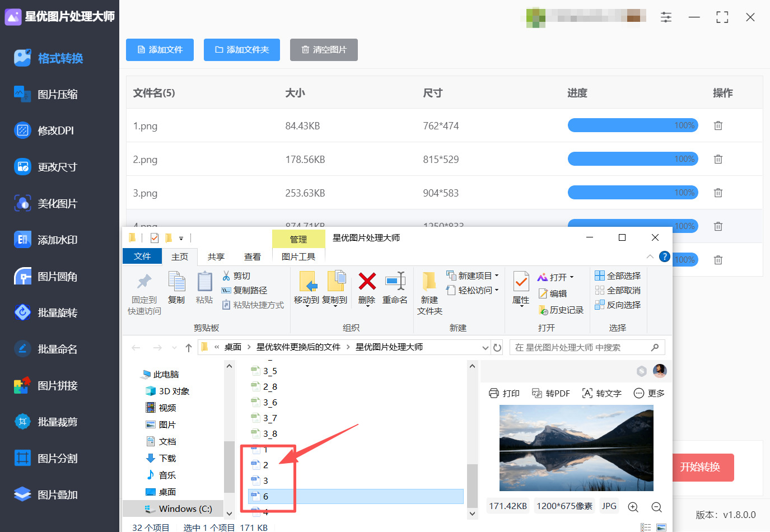
Task: Click the 管理 contextual tab
Action: [298, 239]
